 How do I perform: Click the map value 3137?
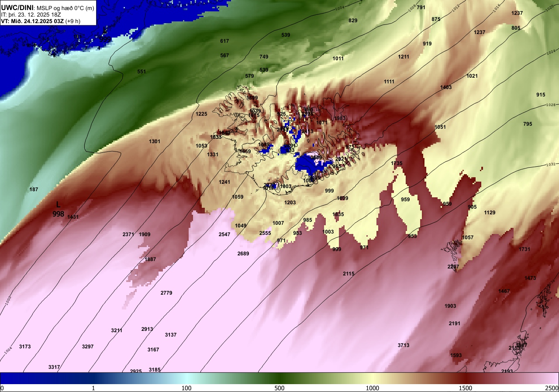point(171,335)
